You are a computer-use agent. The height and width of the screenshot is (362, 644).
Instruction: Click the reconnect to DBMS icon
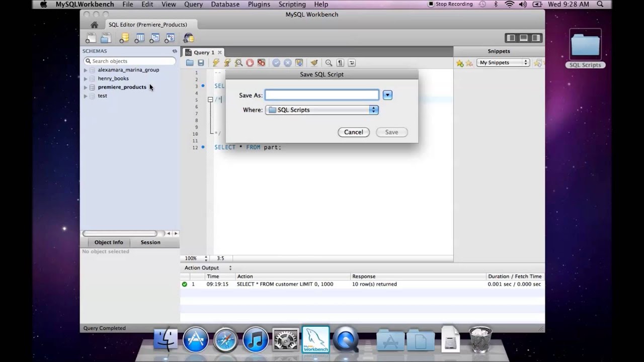point(188,38)
